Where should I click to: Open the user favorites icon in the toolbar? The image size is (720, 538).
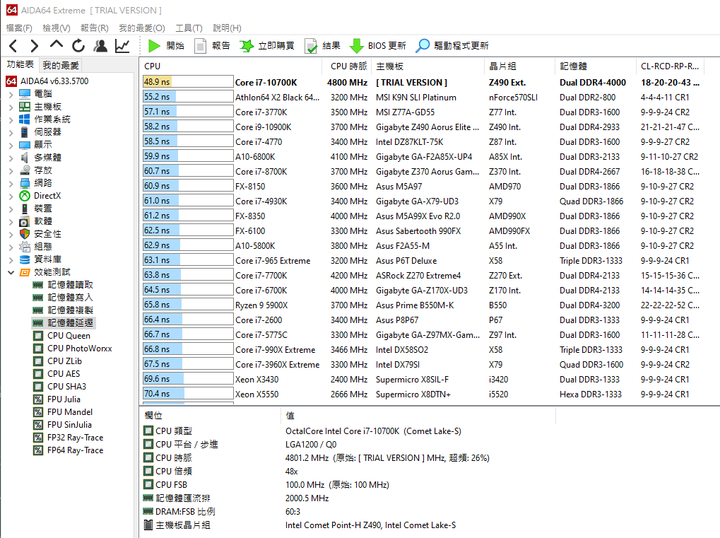(x=100, y=46)
